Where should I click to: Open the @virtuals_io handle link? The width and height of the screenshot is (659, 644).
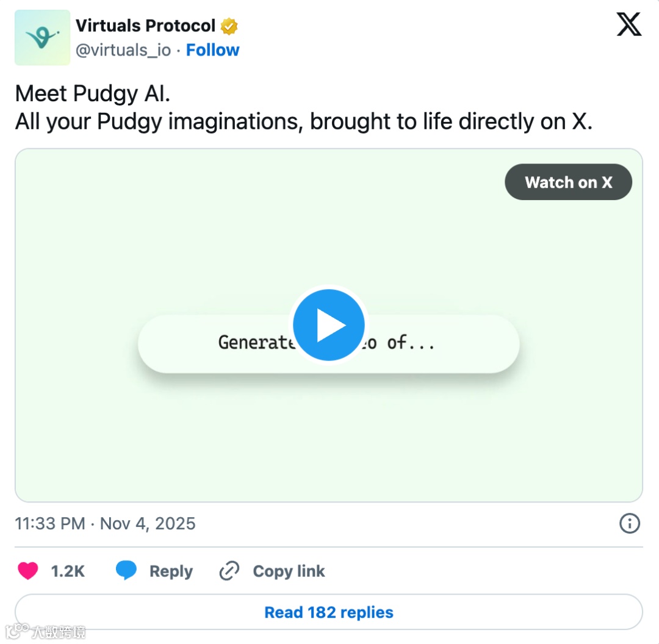point(123,50)
